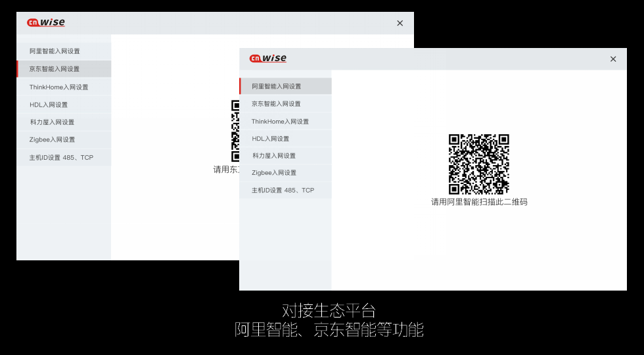The height and width of the screenshot is (355, 644).
Task: Open 京东智能入网设置 in the front window
Action: coord(277,104)
